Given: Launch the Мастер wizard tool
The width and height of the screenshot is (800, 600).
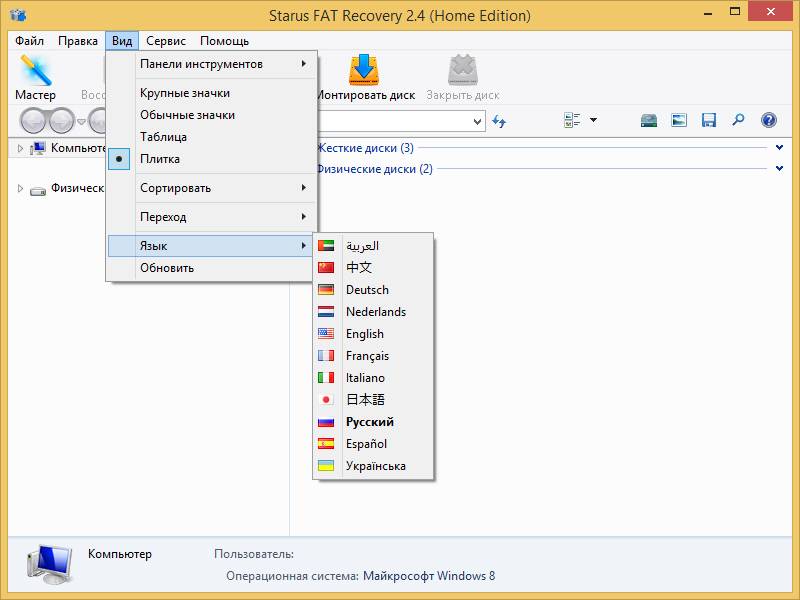Looking at the screenshot, I should (35, 78).
